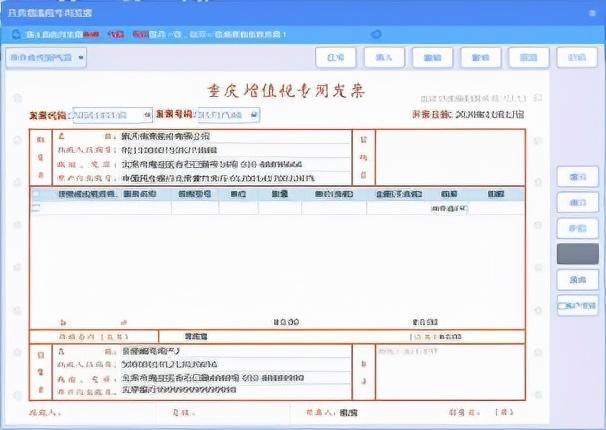Click the tax rate cell in the first item row

coord(449,209)
